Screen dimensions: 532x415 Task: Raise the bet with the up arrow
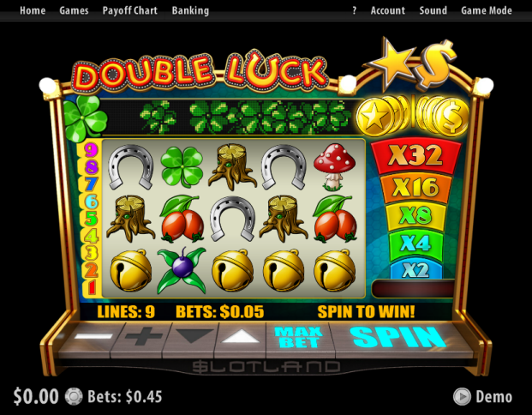point(242,337)
